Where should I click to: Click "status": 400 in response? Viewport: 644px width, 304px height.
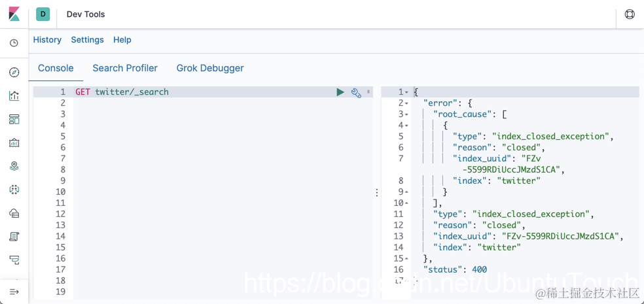click(x=455, y=269)
